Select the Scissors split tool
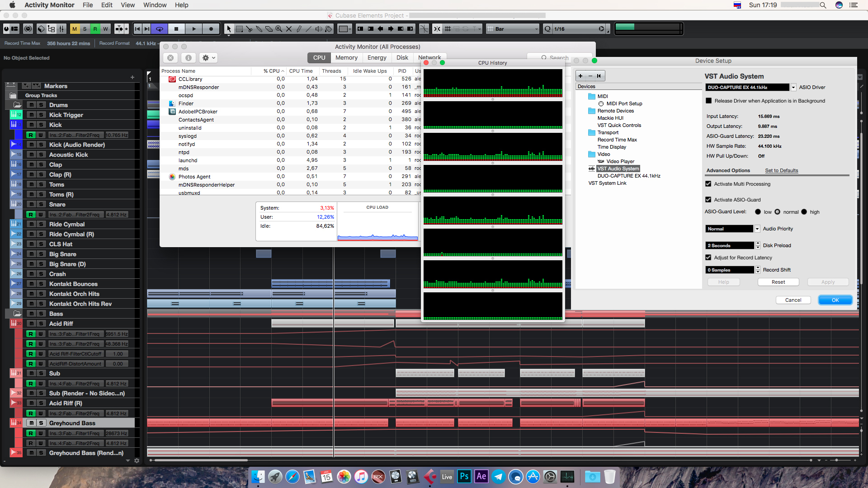Image resolution: width=868 pixels, height=488 pixels. [x=249, y=29]
